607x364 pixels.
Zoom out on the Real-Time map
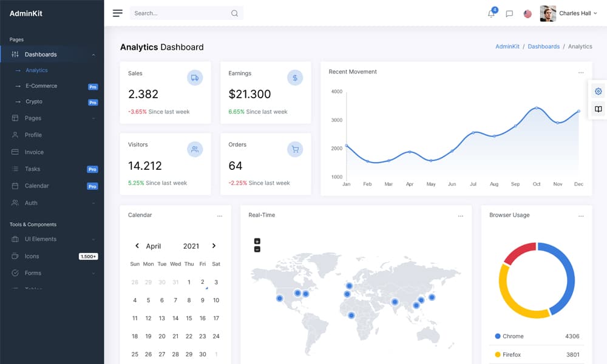point(257,249)
